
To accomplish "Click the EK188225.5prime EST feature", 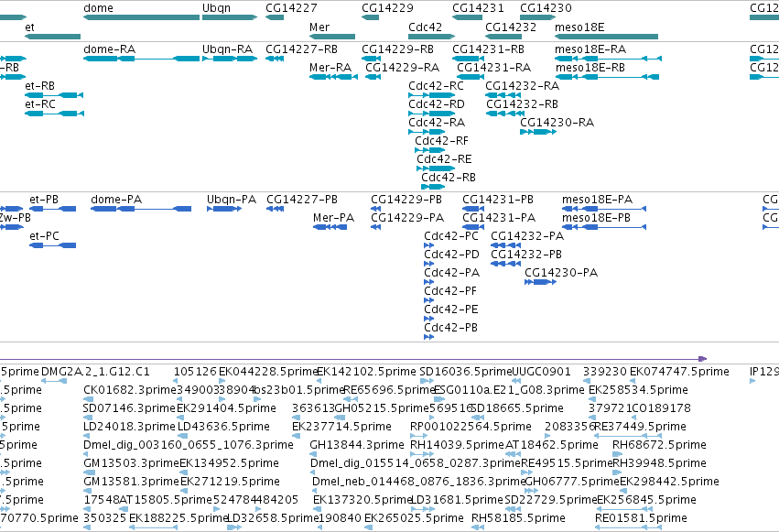I will pyautogui.click(x=153, y=527).
